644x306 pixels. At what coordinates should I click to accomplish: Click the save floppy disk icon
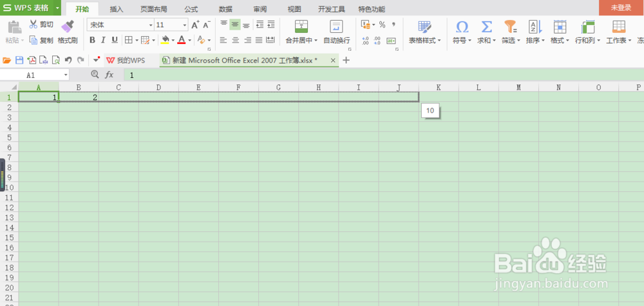coord(19,61)
